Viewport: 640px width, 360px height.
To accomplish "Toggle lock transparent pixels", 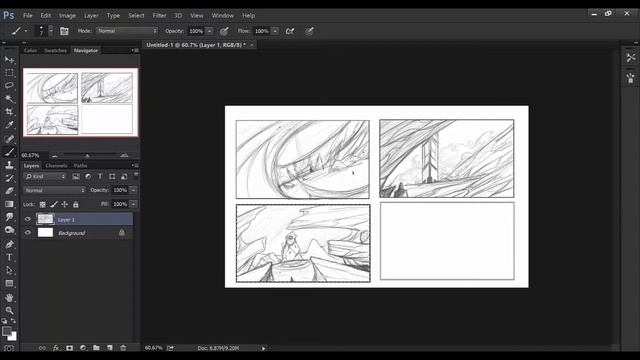I will (42, 204).
